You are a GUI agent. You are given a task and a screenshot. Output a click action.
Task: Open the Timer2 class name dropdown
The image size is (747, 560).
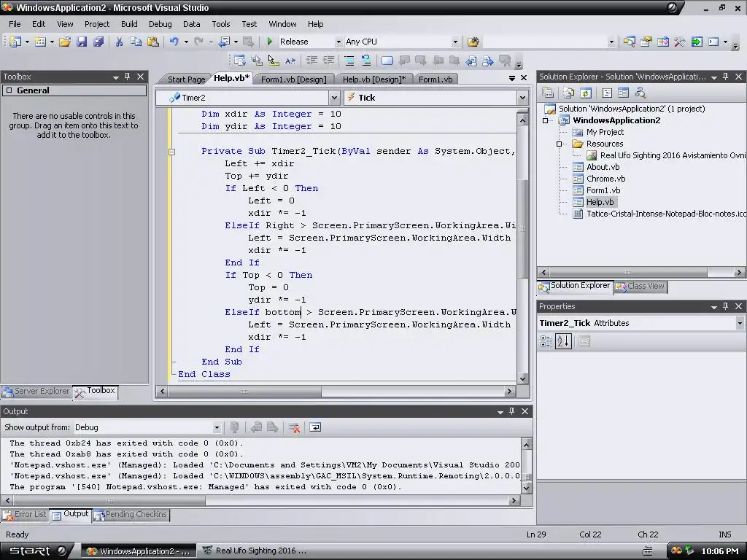[x=334, y=98]
